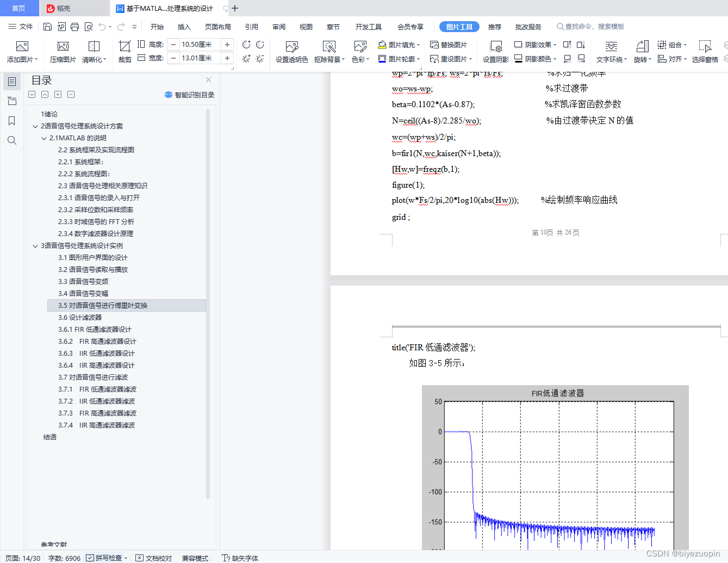Decrease picture width with minus button
The height and width of the screenshot is (563, 728).
point(173,58)
